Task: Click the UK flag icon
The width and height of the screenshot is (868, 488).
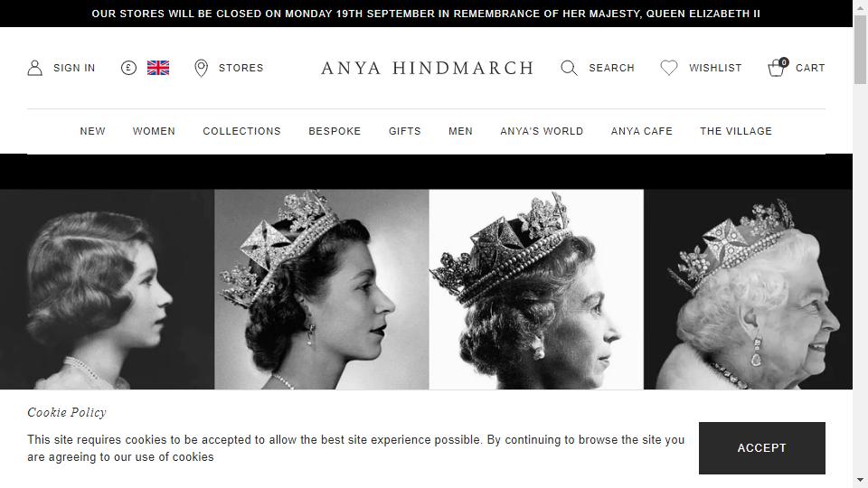Action: click(x=158, y=68)
